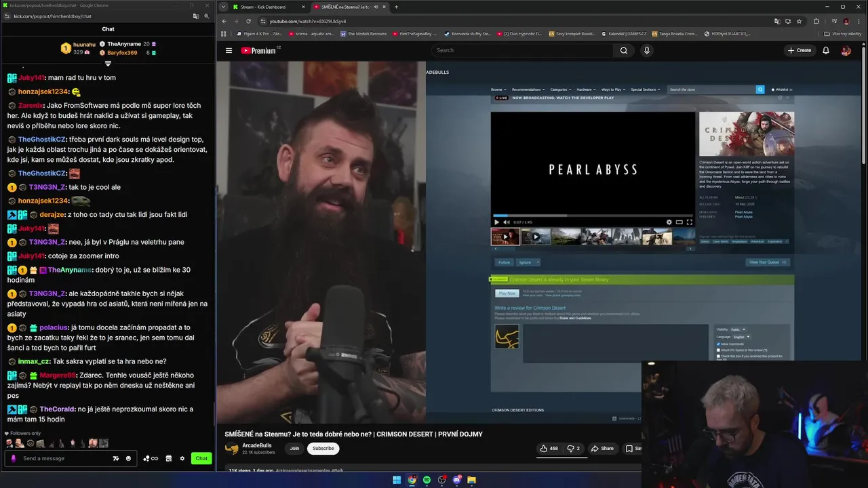The height and width of the screenshot is (488, 868).
Task: Open The Models Resource bookmark
Action: click(x=363, y=33)
